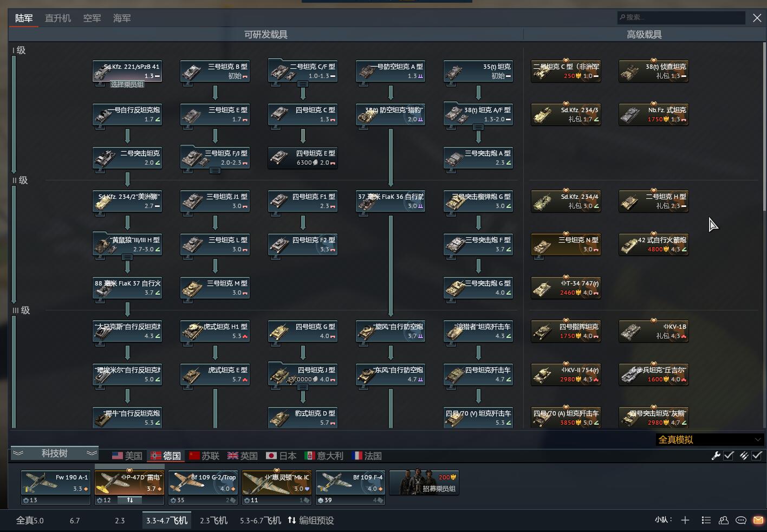Select the 德国 country tab

coord(166,456)
